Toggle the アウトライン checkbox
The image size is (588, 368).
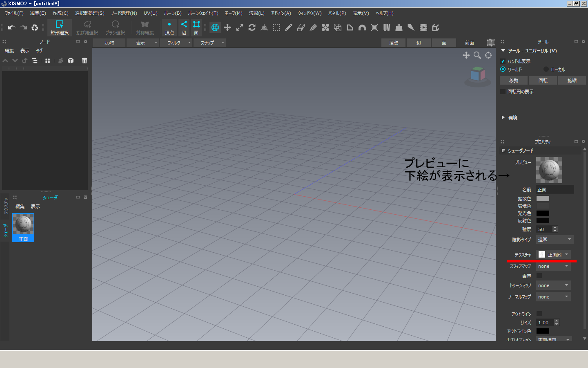click(x=539, y=314)
